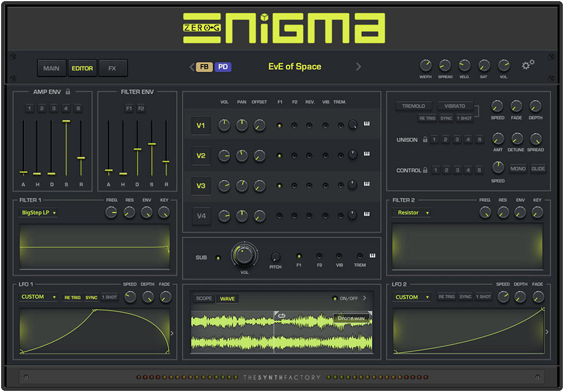Click the Filter 2 RES knob
The image size is (564, 392).
[503, 213]
